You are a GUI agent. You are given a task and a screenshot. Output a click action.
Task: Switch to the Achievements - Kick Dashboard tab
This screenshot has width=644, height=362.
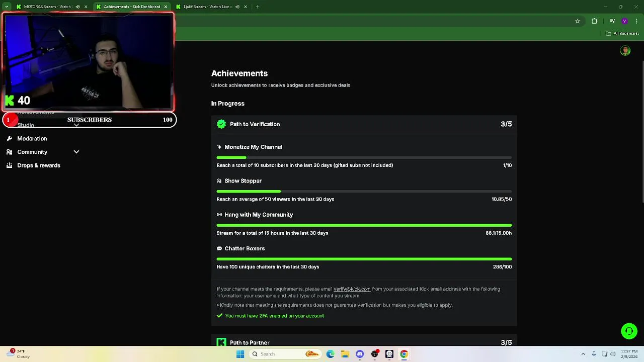pyautogui.click(x=132, y=7)
